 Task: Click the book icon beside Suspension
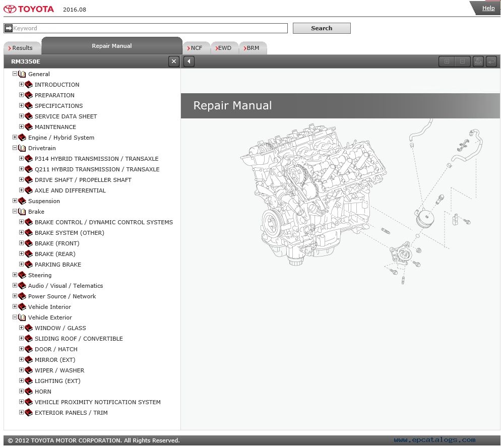click(22, 201)
